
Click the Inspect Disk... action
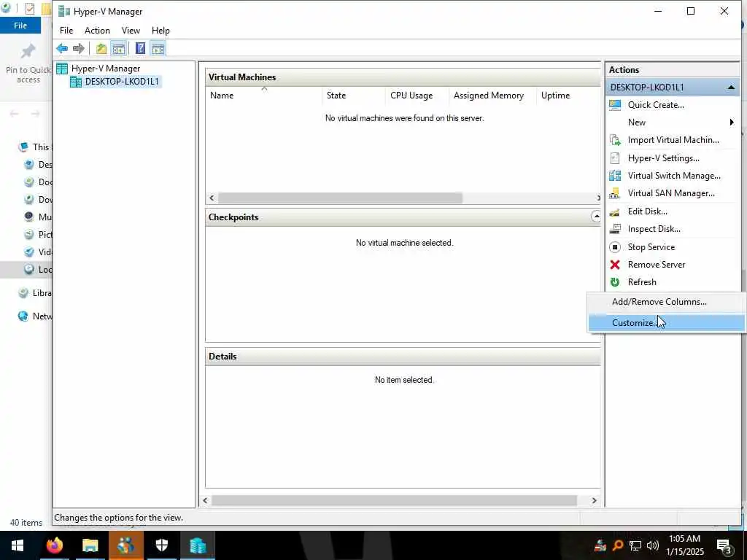tap(654, 229)
